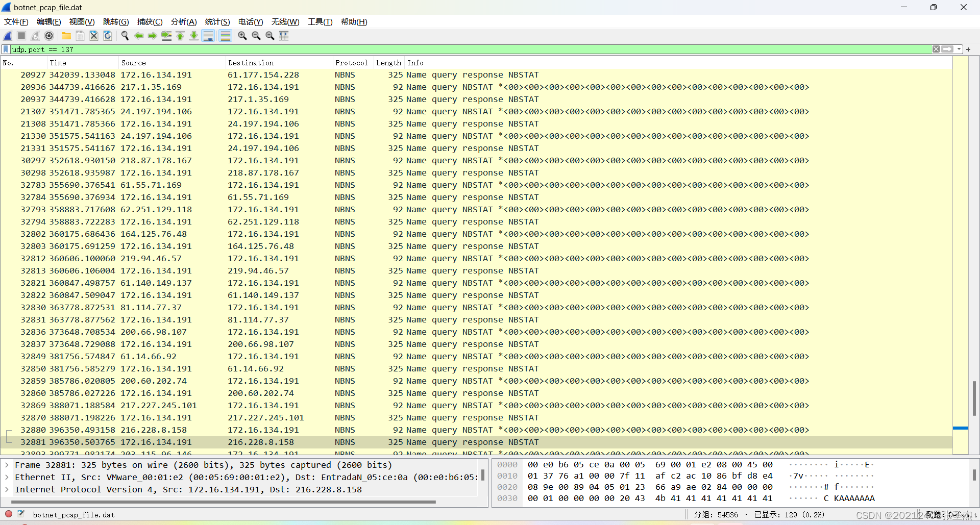Jump to first packet icon
The height and width of the screenshot is (525, 980).
180,36
